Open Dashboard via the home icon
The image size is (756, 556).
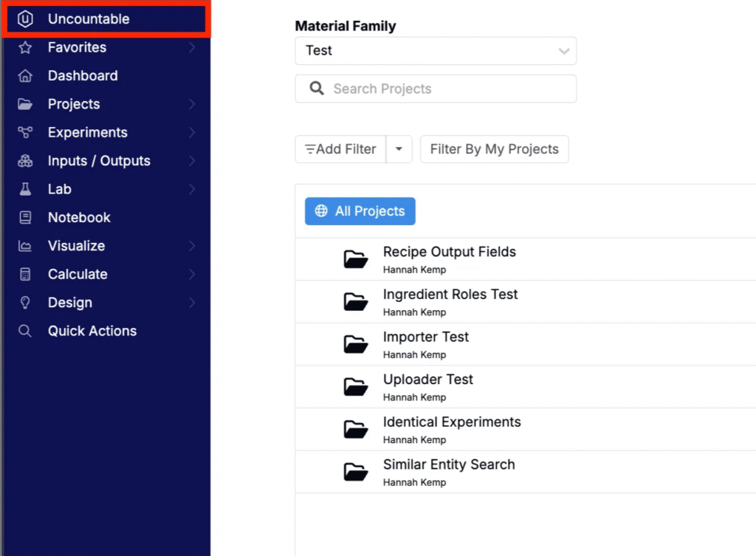coord(25,76)
